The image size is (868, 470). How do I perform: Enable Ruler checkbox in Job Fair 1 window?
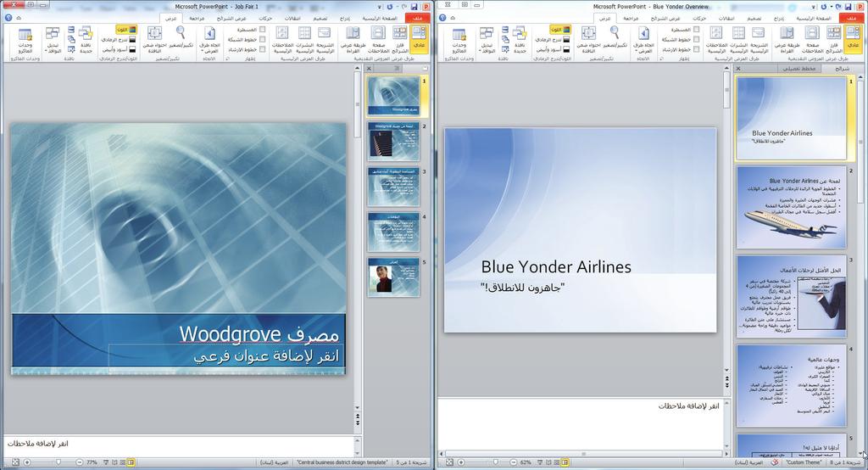pyautogui.click(x=263, y=30)
